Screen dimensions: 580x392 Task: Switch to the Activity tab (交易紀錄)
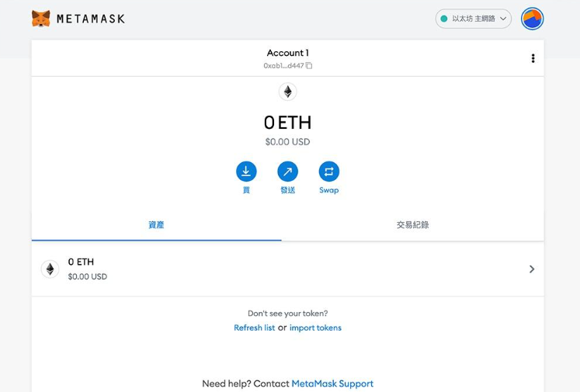click(x=413, y=225)
